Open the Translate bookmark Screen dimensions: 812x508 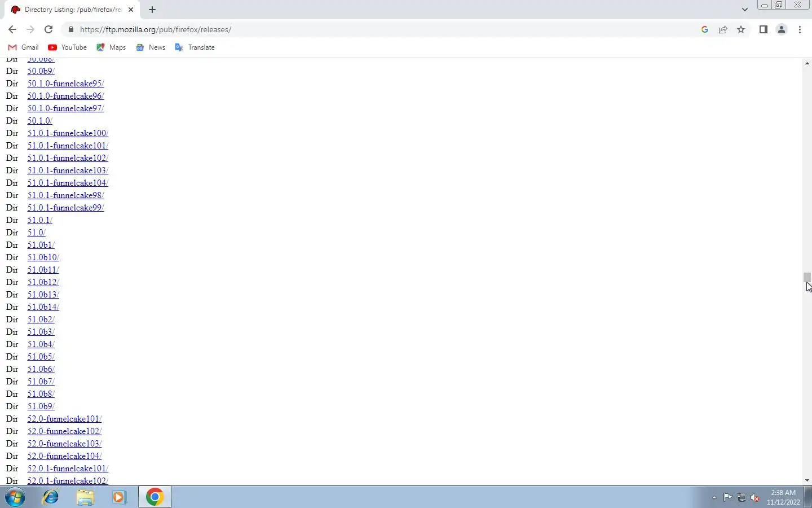click(195, 47)
